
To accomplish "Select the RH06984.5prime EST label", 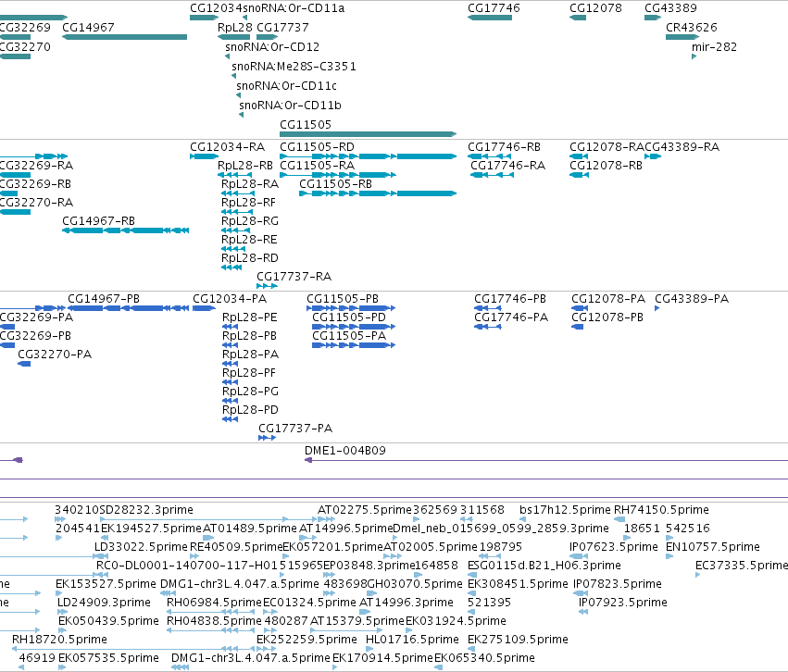I will 214,603.
